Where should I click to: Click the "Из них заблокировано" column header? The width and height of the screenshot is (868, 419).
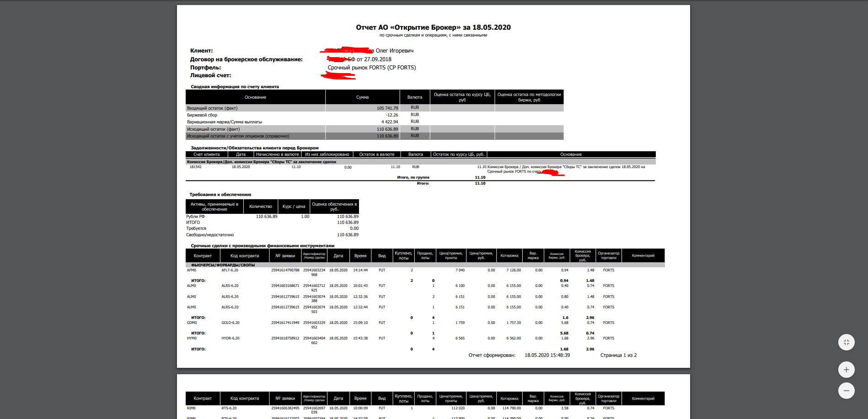coord(327,154)
